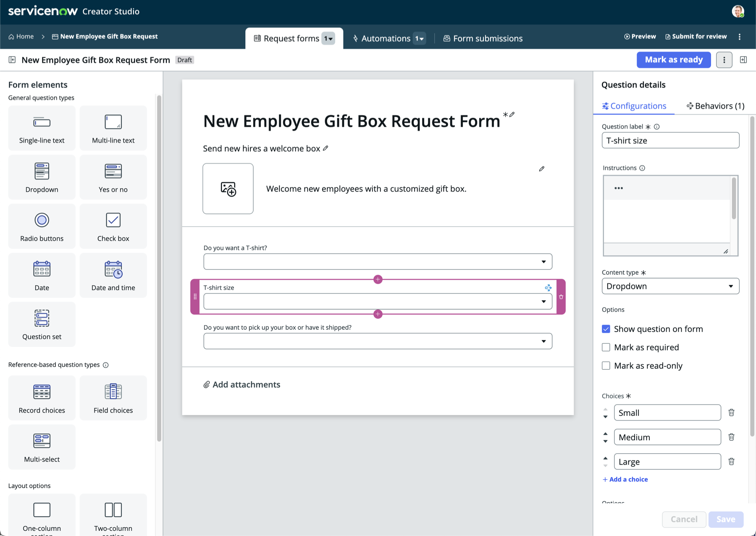Viewport: 756px width, 536px height.
Task: Expand the Automations count dropdown
Action: pyautogui.click(x=420, y=38)
